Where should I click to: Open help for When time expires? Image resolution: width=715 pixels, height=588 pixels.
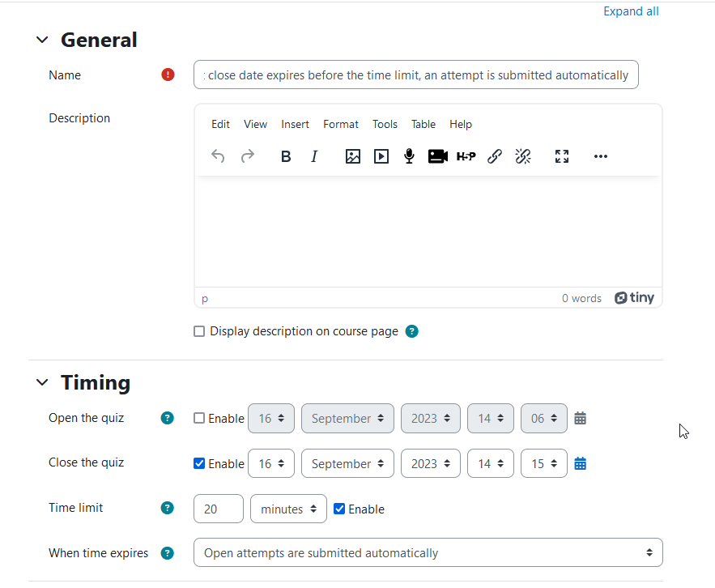coord(168,553)
